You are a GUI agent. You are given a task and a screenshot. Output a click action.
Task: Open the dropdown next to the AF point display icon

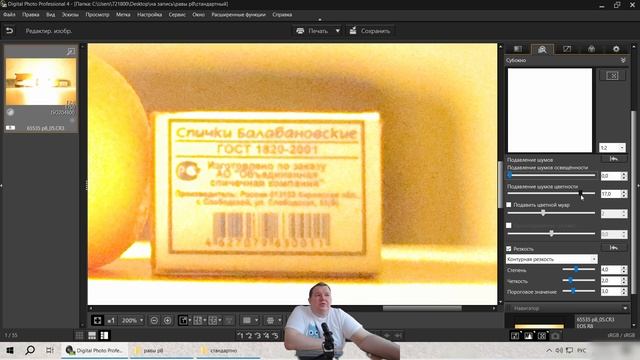[280, 320]
